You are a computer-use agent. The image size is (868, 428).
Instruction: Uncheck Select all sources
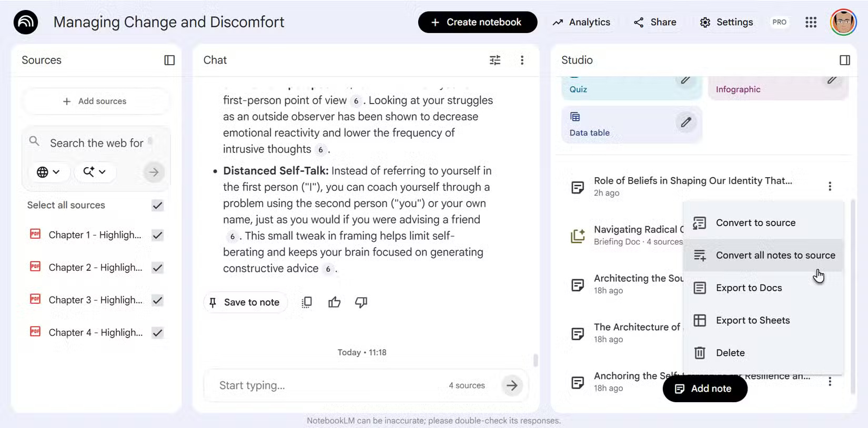(x=157, y=205)
